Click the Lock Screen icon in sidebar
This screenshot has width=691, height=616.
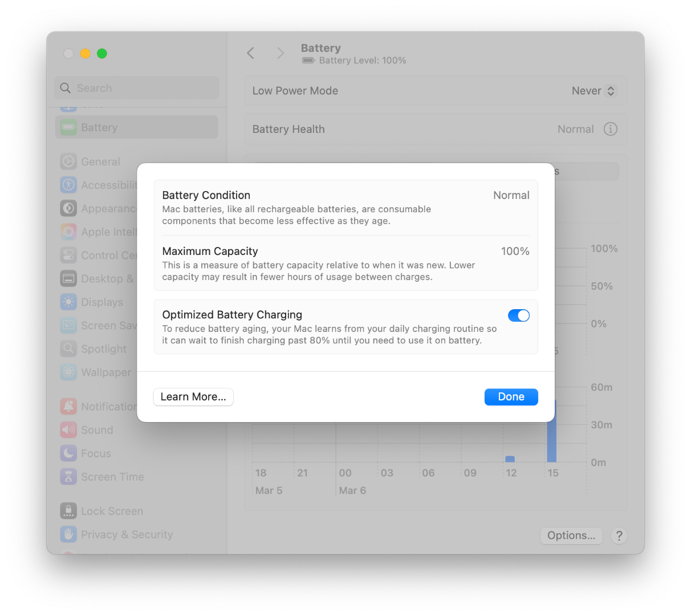point(68,510)
